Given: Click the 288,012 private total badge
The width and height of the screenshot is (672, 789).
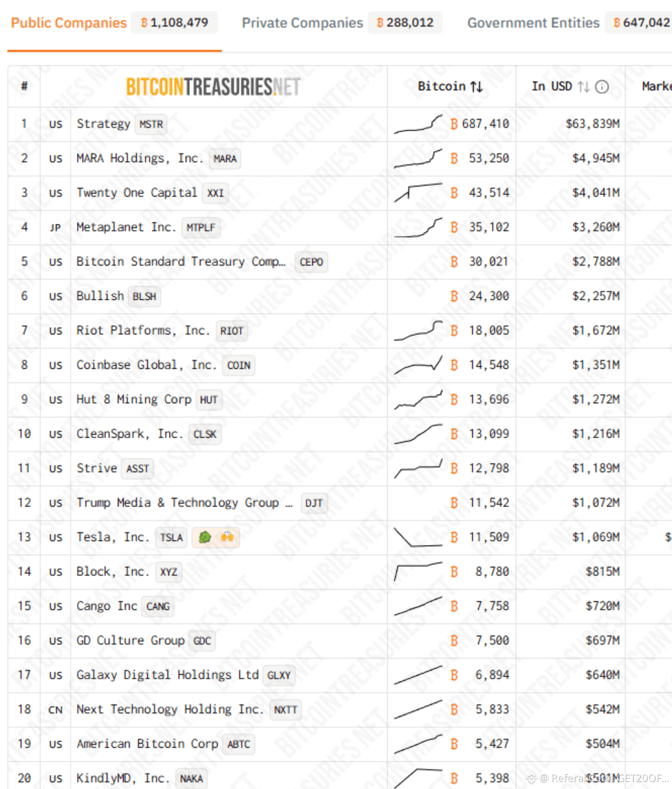Looking at the screenshot, I should pyautogui.click(x=405, y=23).
